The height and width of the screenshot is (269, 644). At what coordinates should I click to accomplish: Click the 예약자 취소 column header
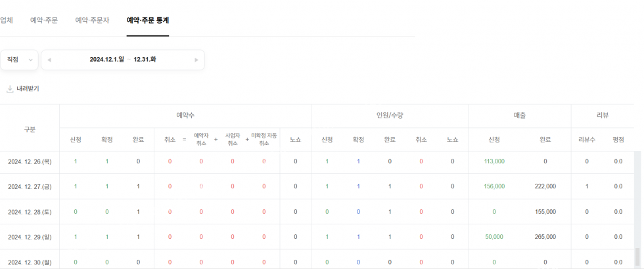201,139
